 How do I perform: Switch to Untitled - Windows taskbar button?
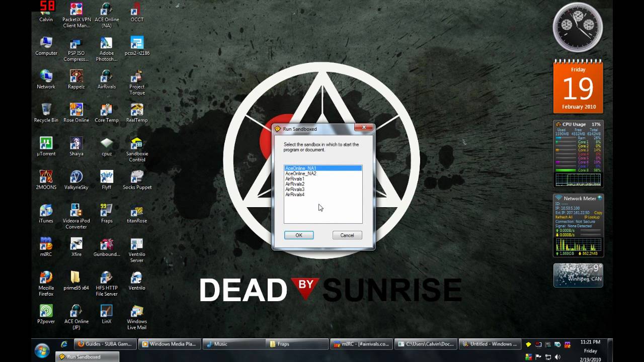pyautogui.click(x=490, y=344)
